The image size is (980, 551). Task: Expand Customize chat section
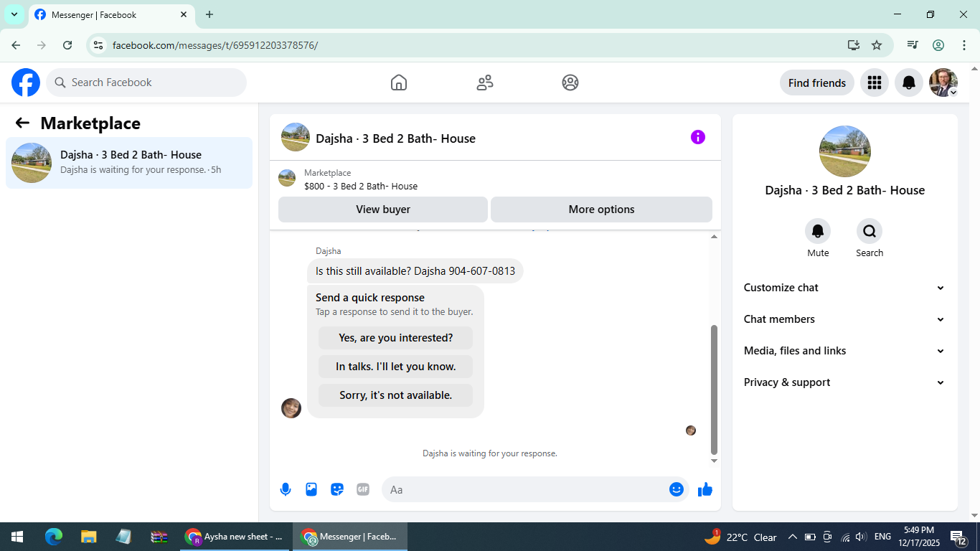(x=844, y=288)
